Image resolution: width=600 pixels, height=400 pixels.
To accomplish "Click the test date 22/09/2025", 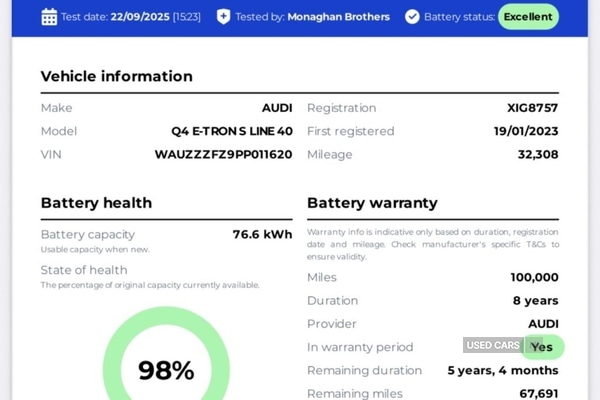I will tap(140, 17).
